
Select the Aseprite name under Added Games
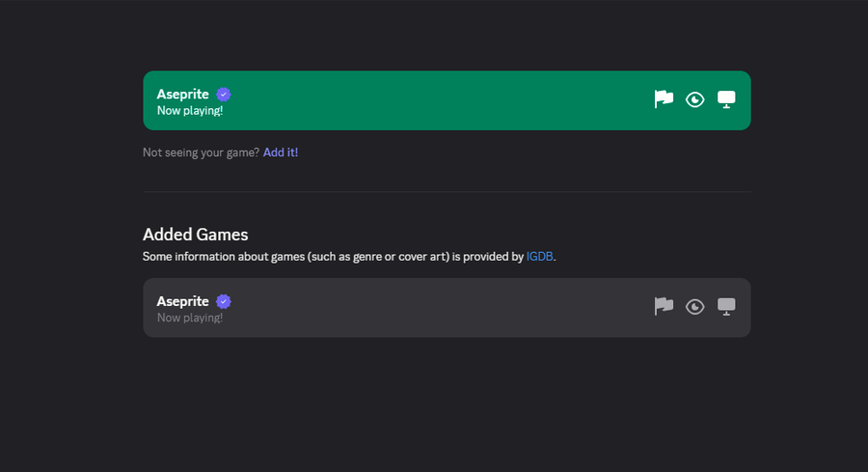point(183,301)
